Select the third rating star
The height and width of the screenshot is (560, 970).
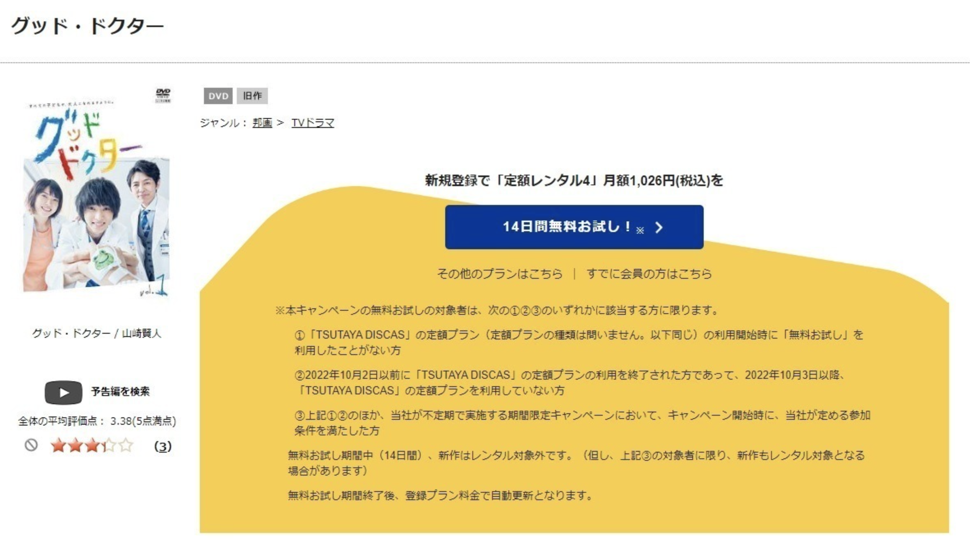[92, 445]
